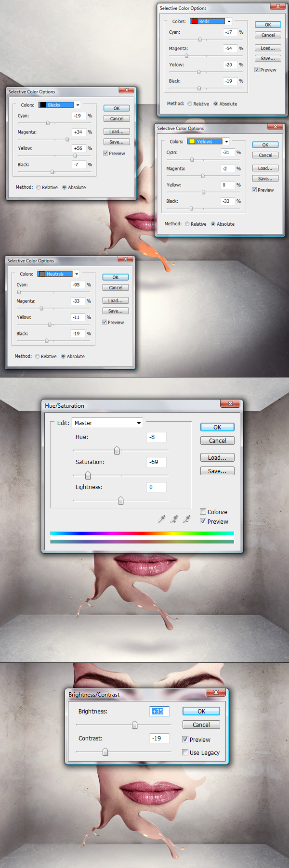
Task: Click the Saturation slider handle
Action: [88, 476]
